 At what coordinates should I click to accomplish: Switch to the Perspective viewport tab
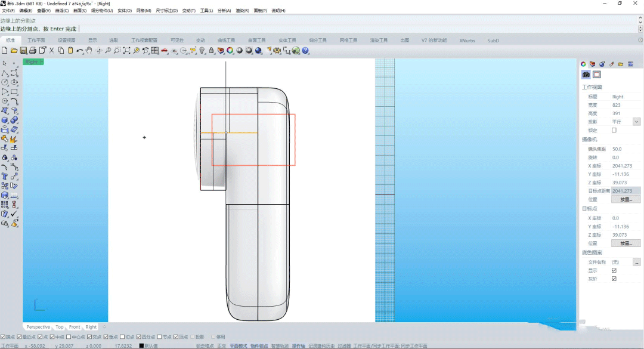tap(38, 327)
